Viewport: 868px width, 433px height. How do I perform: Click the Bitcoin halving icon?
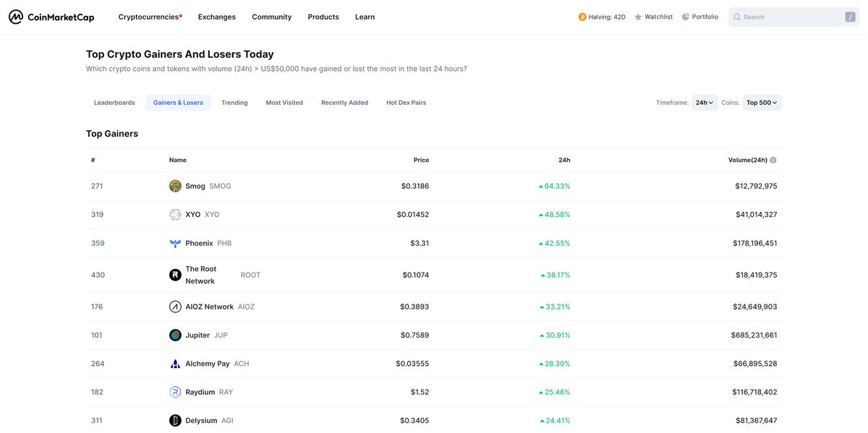[x=582, y=17]
